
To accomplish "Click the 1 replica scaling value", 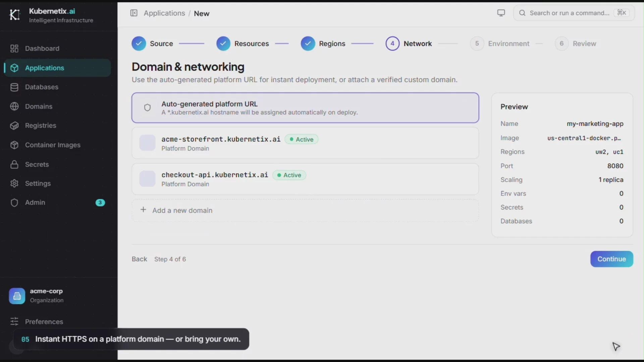I will (611, 180).
